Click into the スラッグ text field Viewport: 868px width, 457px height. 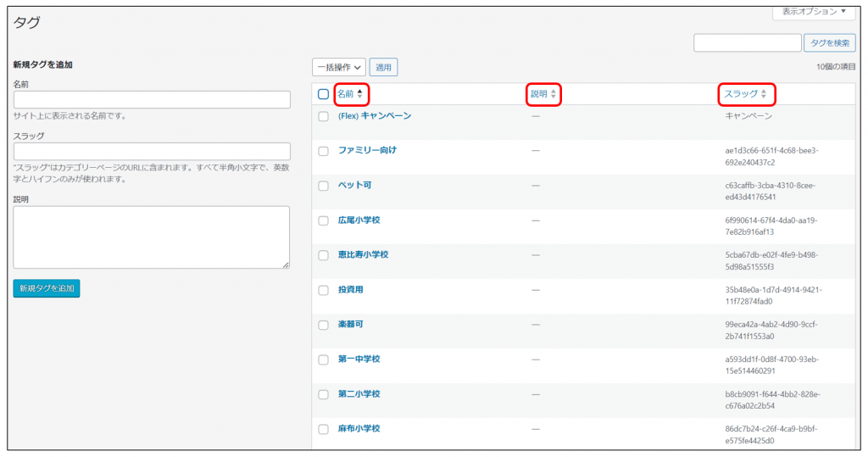pos(152,152)
